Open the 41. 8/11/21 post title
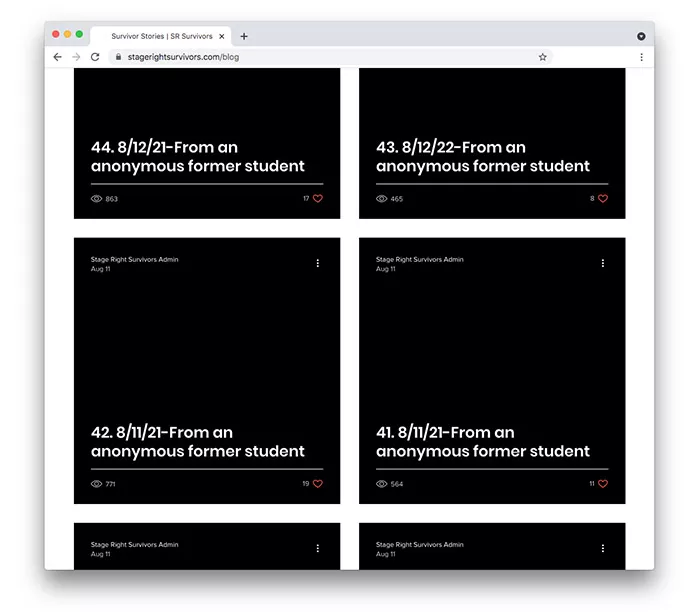 (483, 442)
